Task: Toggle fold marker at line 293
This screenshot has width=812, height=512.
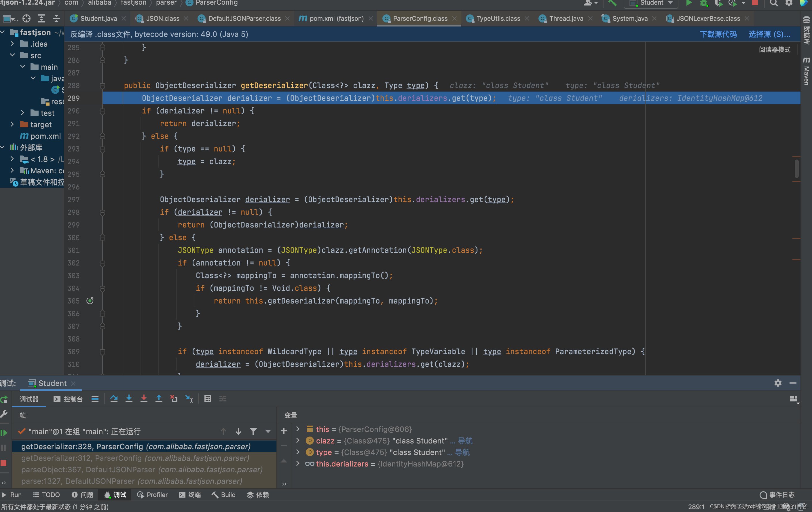Action: pos(103,149)
